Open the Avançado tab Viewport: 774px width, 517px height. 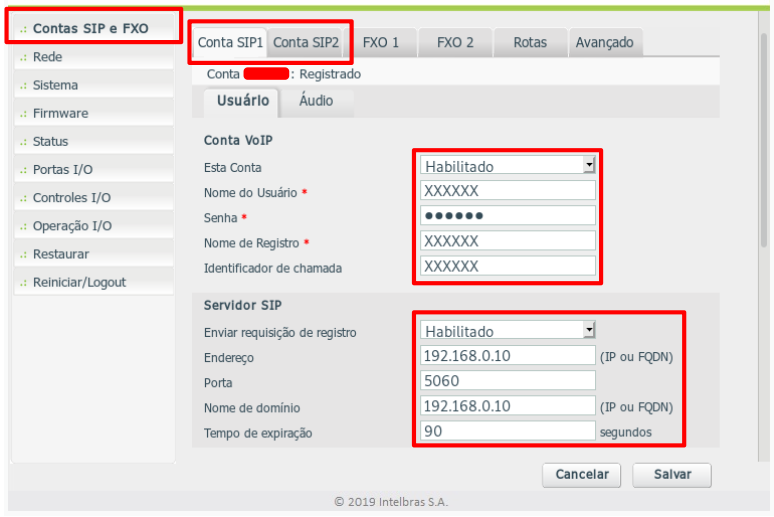coord(604,42)
